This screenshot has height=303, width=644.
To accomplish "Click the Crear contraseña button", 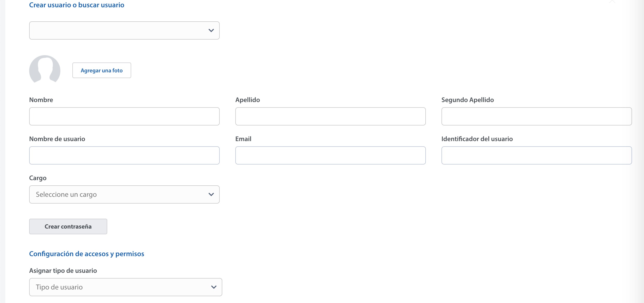I will tap(68, 226).
